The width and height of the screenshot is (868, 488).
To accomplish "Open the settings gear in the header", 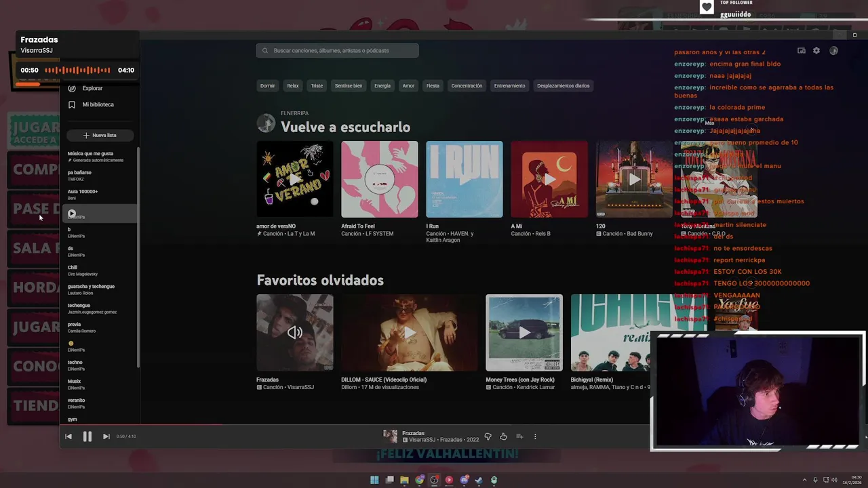I will pyautogui.click(x=816, y=51).
